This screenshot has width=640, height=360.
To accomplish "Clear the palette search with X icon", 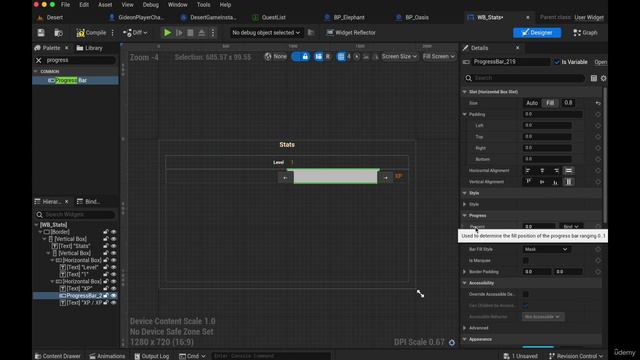I will (38, 60).
